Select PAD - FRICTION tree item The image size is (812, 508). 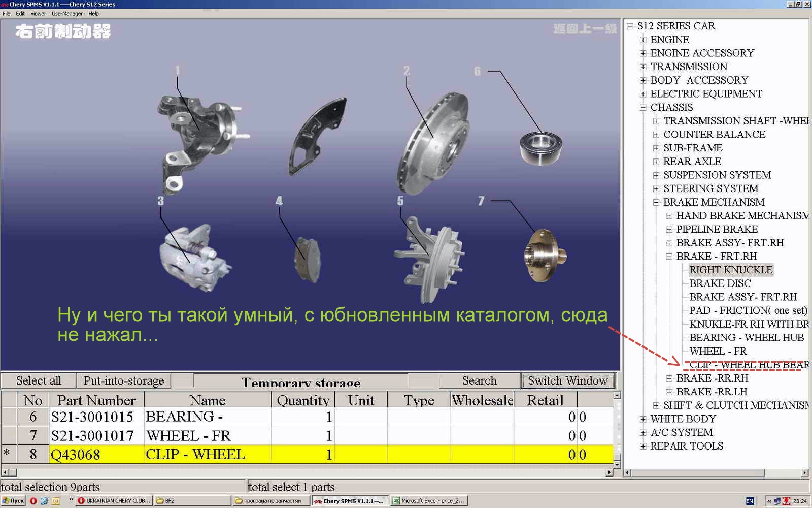(748, 310)
